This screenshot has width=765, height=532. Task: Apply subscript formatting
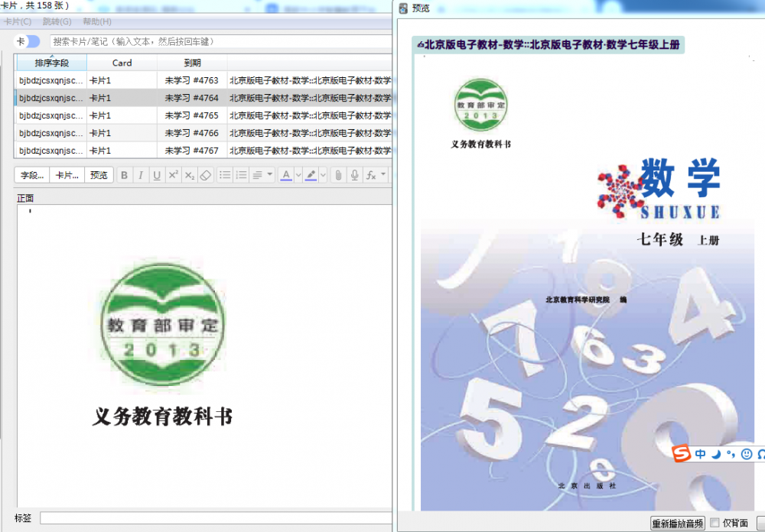[x=189, y=175]
